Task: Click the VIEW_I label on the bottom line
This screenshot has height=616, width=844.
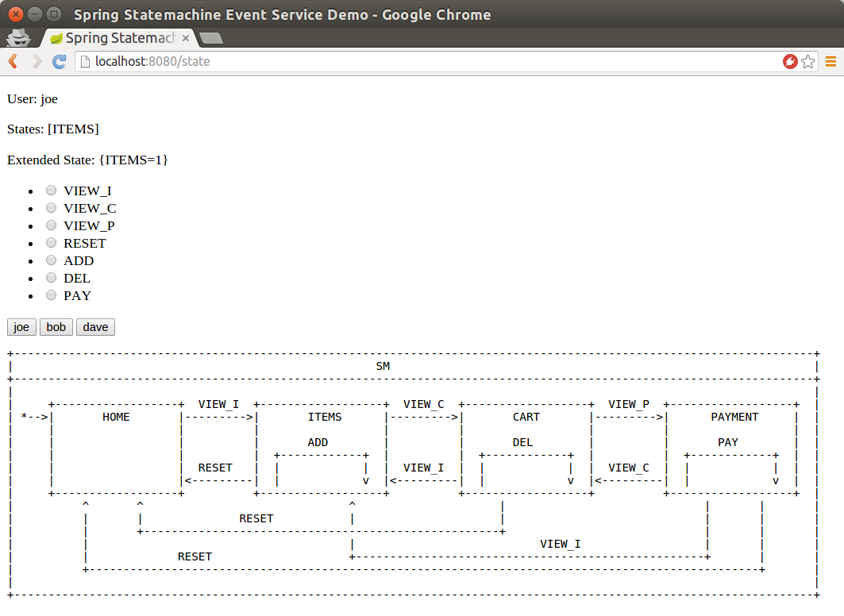Action: pos(561,545)
